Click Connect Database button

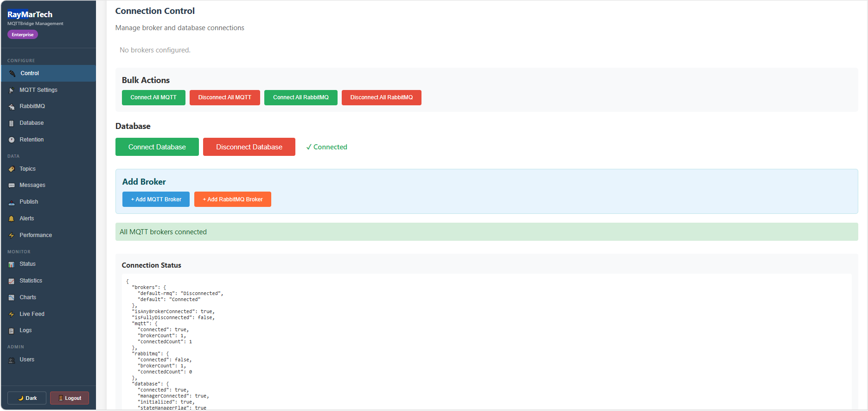(x=157, y=147)
